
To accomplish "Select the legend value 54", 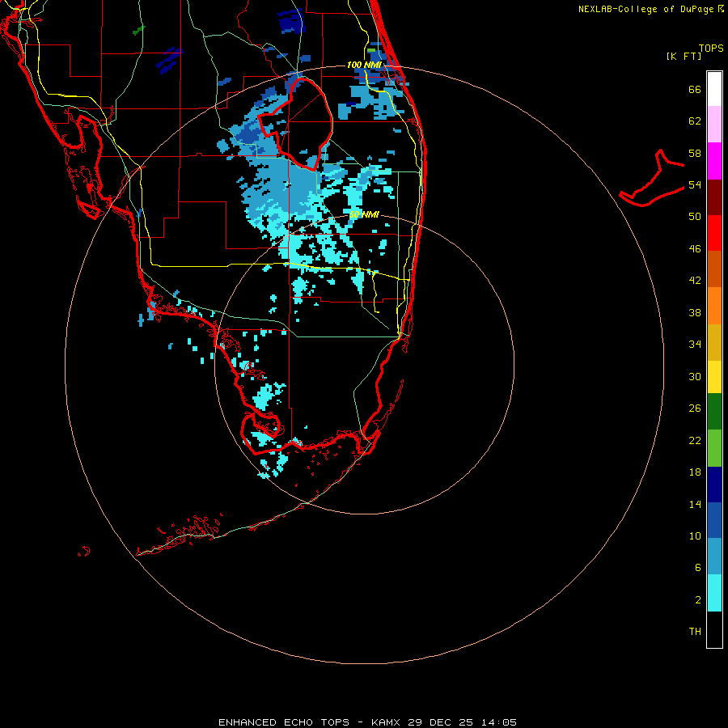I will (695, 184).
